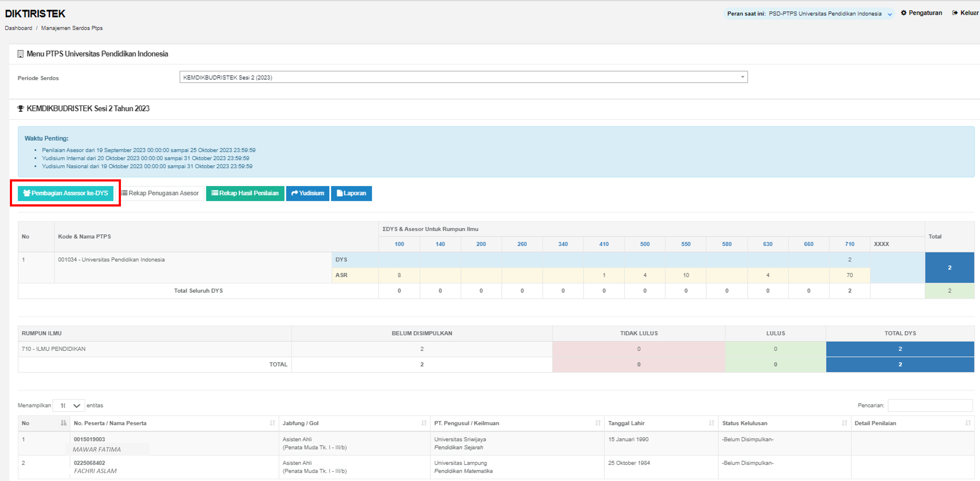The height and width of the screenshot is (481, 980).
Task: Open the Laporan report button
Action: 351,193
